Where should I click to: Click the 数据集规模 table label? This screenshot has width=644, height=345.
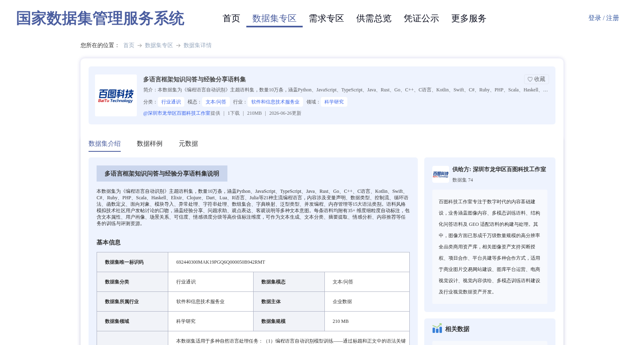[x=273, y=321]
